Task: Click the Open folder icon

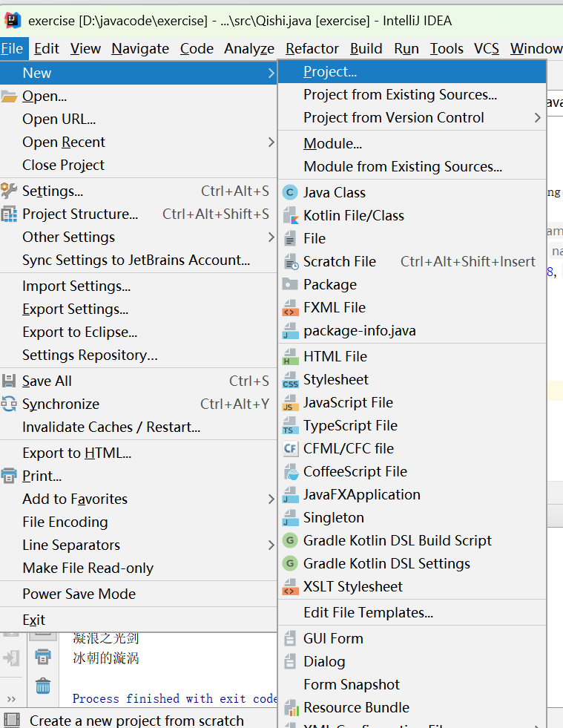Action: pos(9,96)
